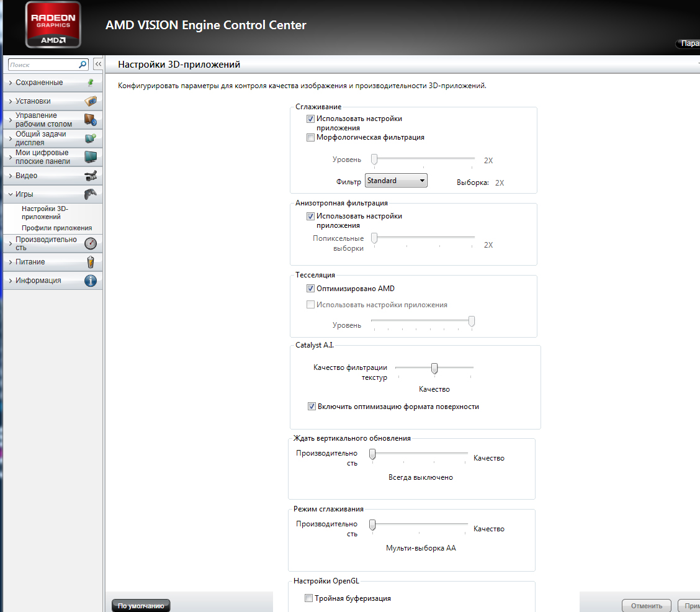Click the Мульти-выборка AA label
This screenshot has height=612, width=700.
tap(421, 547)
